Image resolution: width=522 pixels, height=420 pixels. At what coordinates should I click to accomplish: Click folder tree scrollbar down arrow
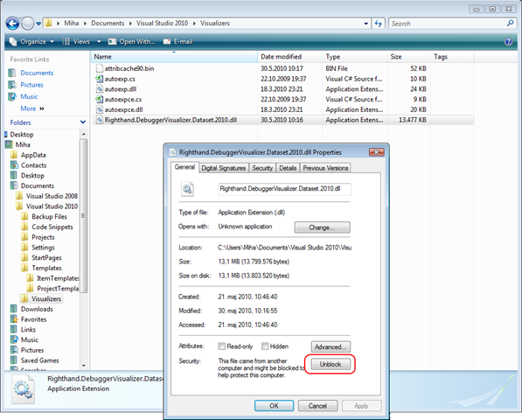point(84,366)
